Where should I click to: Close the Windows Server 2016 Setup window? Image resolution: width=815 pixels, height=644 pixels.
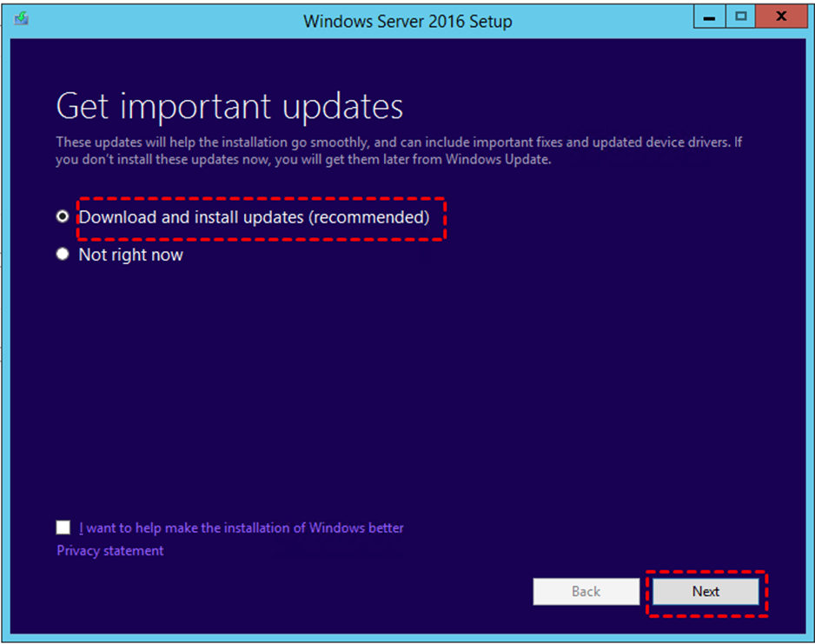click(x=780, y=17)
